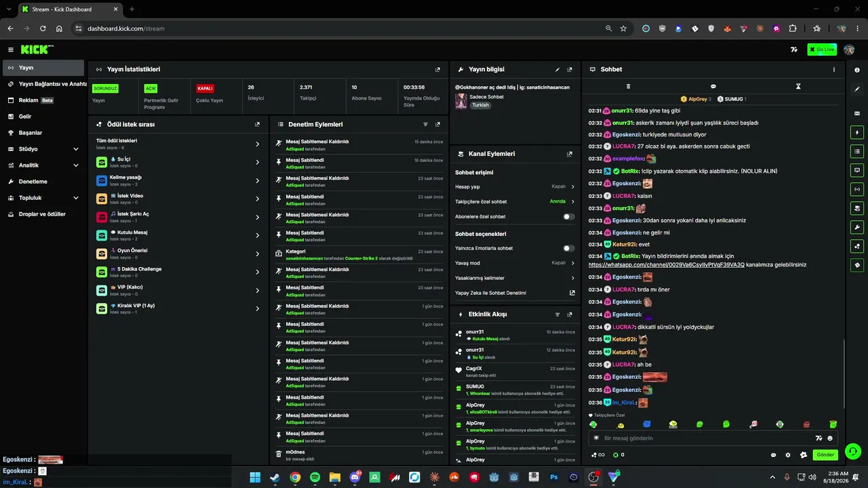Click username onurr31 in Etkinlik Akışı
The image size is (868, 488).
(475, 332)
